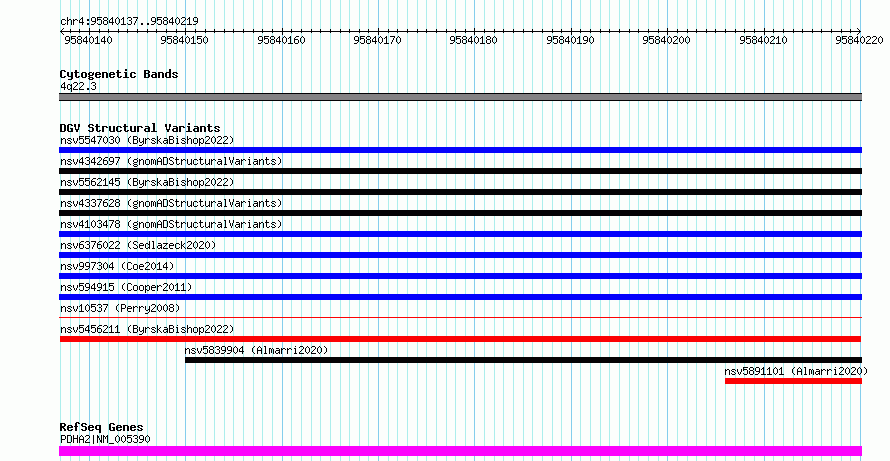Click ruler position 95840140
The image size is (890, 461).
pyautogui.click(x=89, y=40)
